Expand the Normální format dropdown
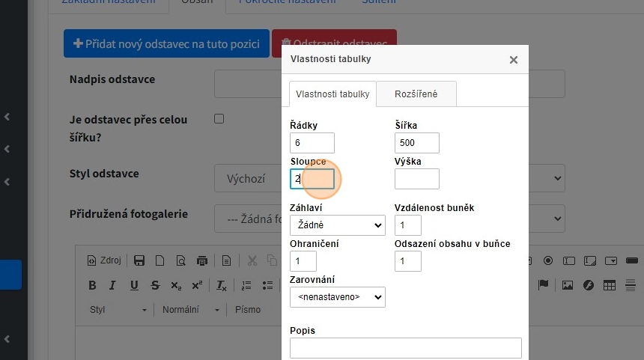This screenshot has width=644, height=360. point(192,309)
